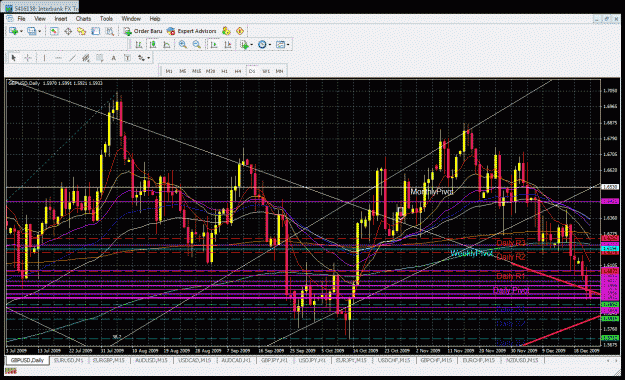Toggle chart shift from right border
The height and width of the screenshot is (380, 625).
point(228,45)
